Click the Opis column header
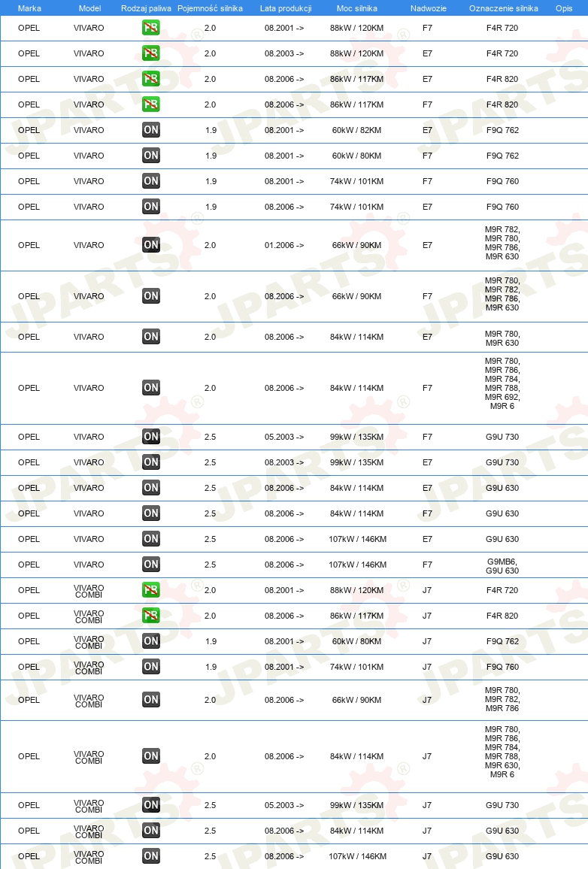588x869 pixels. pyautogui.click(x=564, y=8)
